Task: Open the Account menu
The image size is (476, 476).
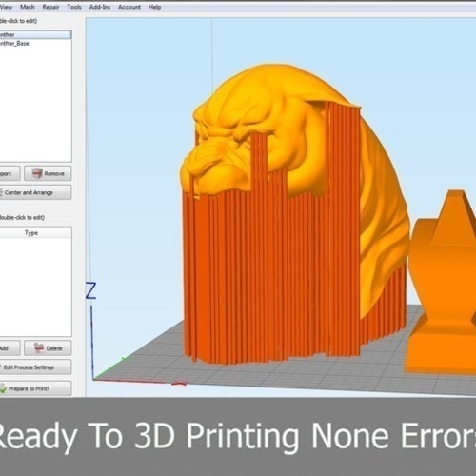Action: (x=129, y=7)
